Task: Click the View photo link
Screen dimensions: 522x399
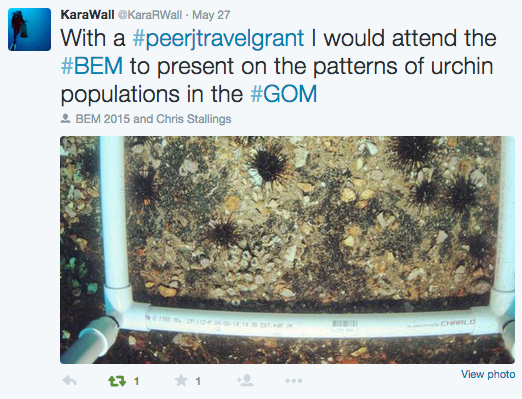Action: click(x=488, y=374)
